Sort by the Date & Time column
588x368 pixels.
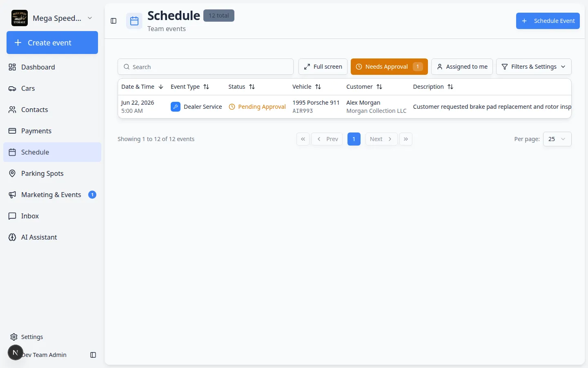(142, 87)
